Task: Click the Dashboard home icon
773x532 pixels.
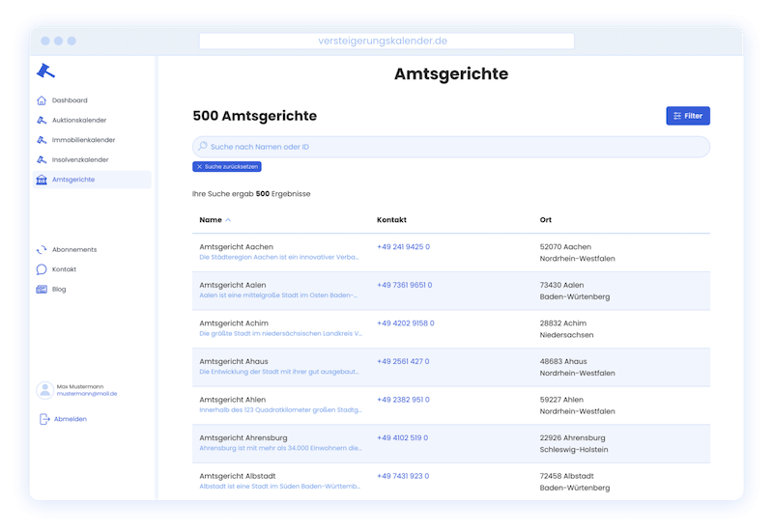Action: (42, 100)
